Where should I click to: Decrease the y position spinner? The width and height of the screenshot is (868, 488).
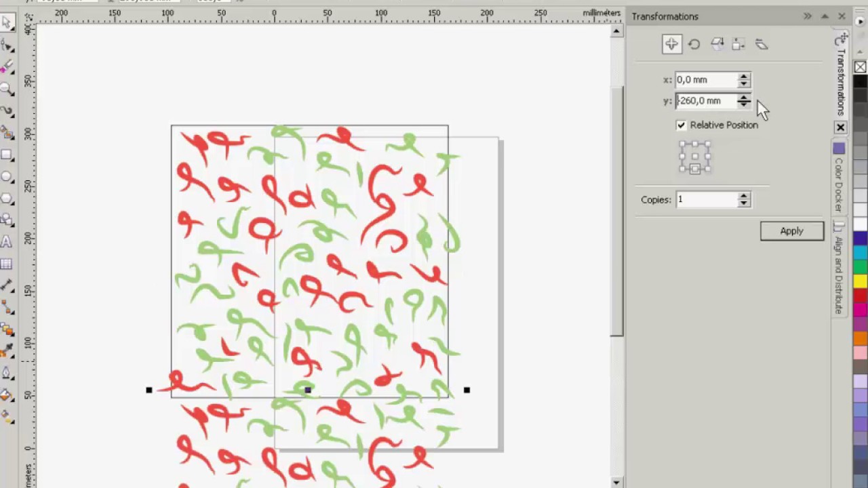pos(744,104)
